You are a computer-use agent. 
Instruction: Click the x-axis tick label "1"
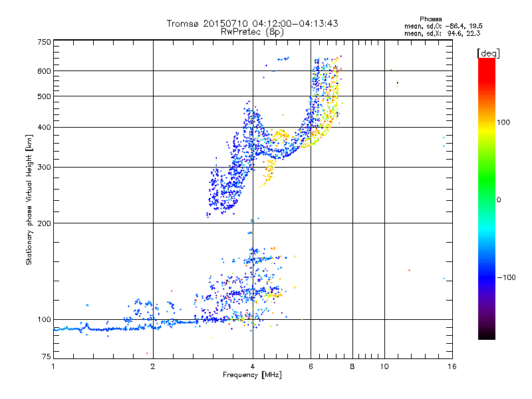pos(53,366)
